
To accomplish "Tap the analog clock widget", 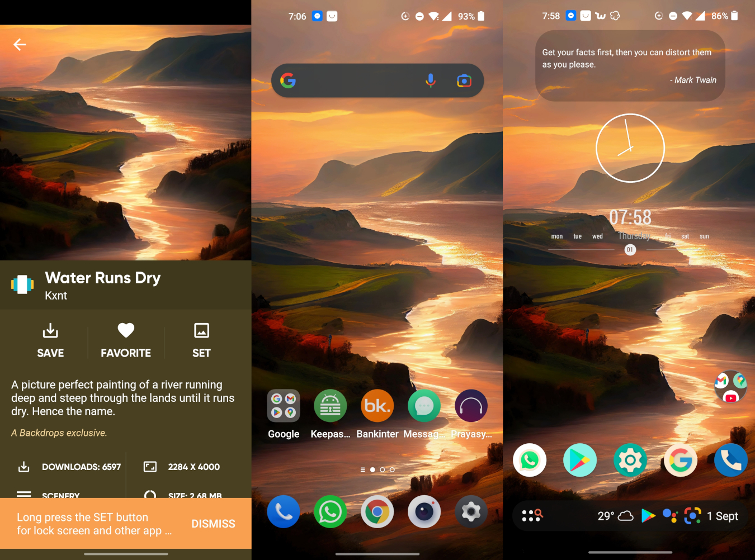I will pos(630,148).
